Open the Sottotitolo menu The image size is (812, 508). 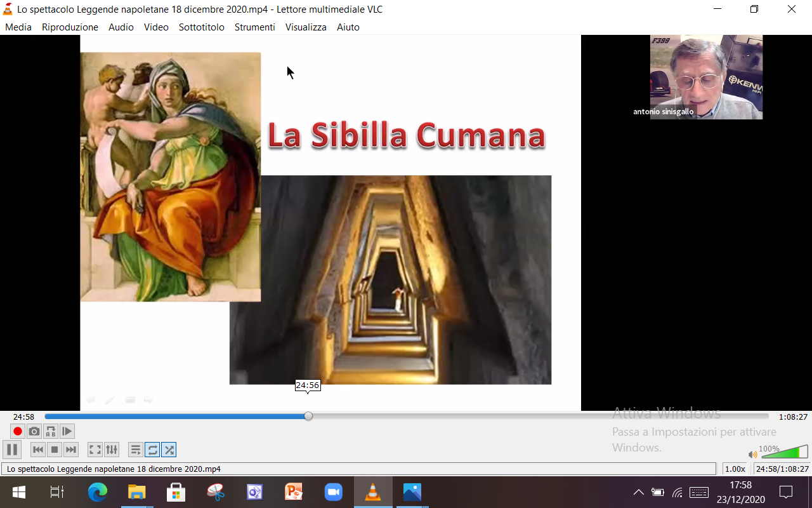(x=202, y=27)
